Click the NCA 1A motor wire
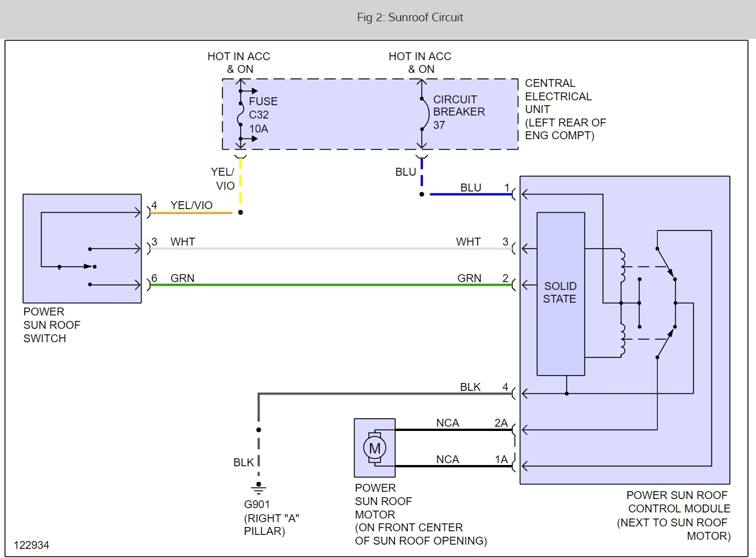This screenshot has height=558, width=756. [x=454, y=467]
